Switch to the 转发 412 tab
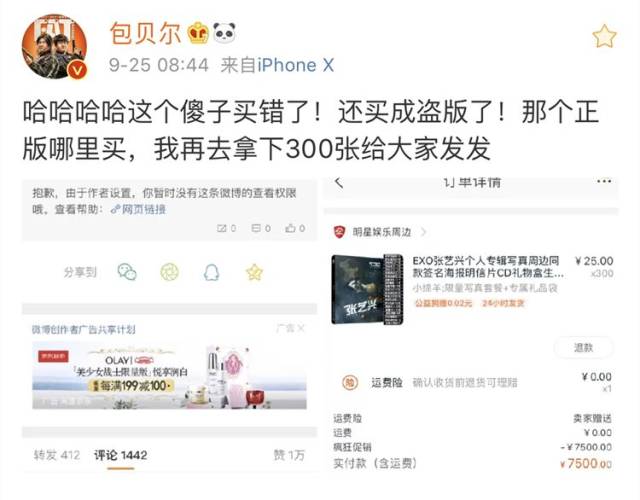The image size is (640, 500). [x=57, y=455]
